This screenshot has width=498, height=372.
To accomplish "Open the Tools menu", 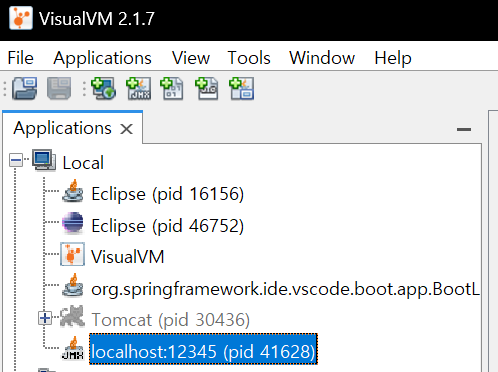I will pos(249,58).
